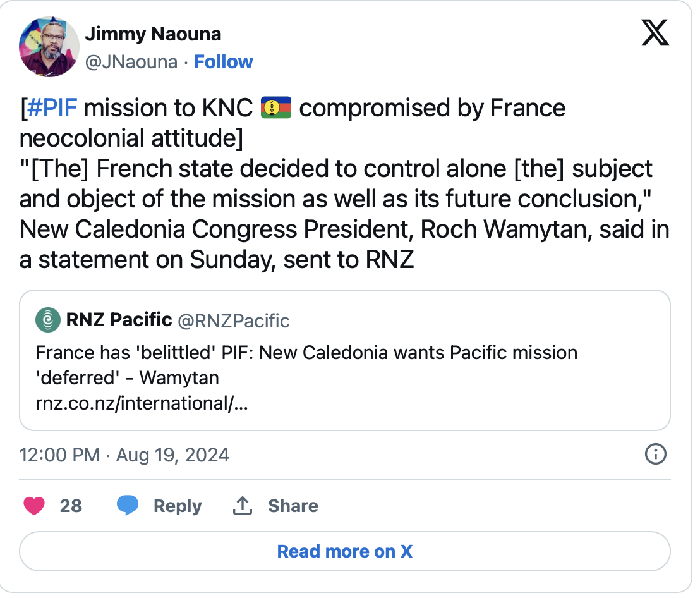Click Jimmy Naouna's profile picture
700x598 pixels.
coord(49,47)
